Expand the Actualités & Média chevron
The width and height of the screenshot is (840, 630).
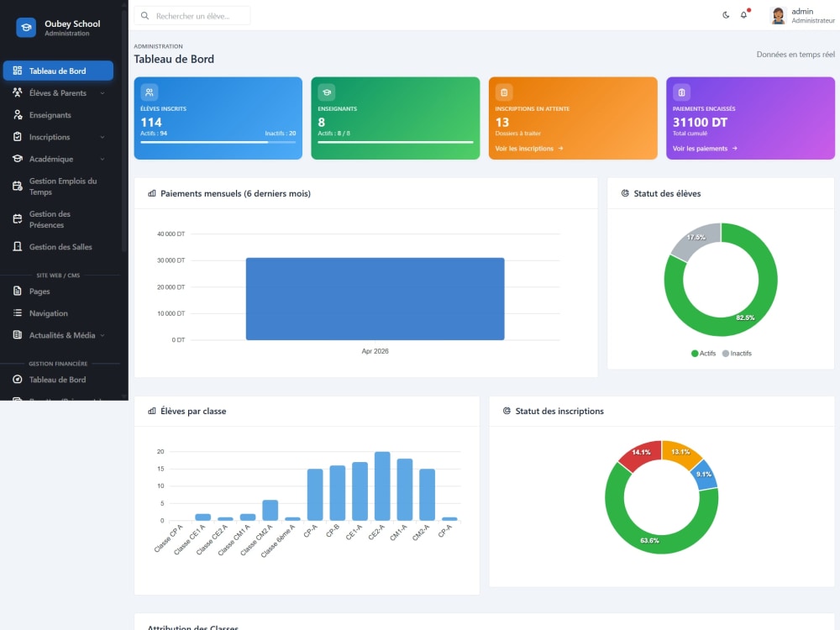102,335
